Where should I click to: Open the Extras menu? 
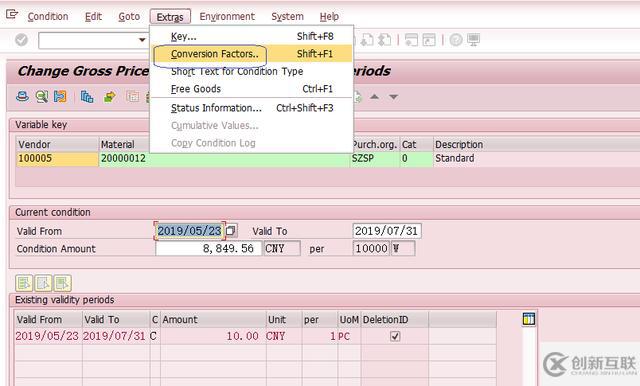point(170,17)
